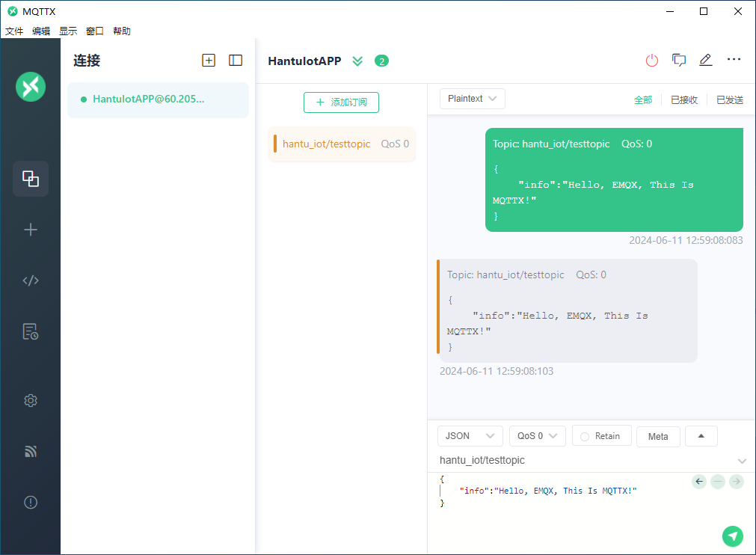Click the 2024-06-11 12:59:08:083 timestamp
This screenshot has width=756, height=555.
pyautogui.click(x=686, y=240)
